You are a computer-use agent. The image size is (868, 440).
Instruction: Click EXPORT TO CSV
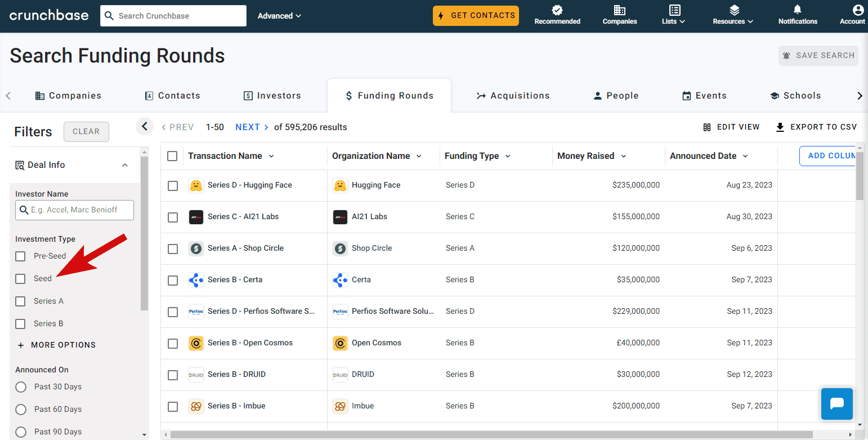[x=816, y=127]
